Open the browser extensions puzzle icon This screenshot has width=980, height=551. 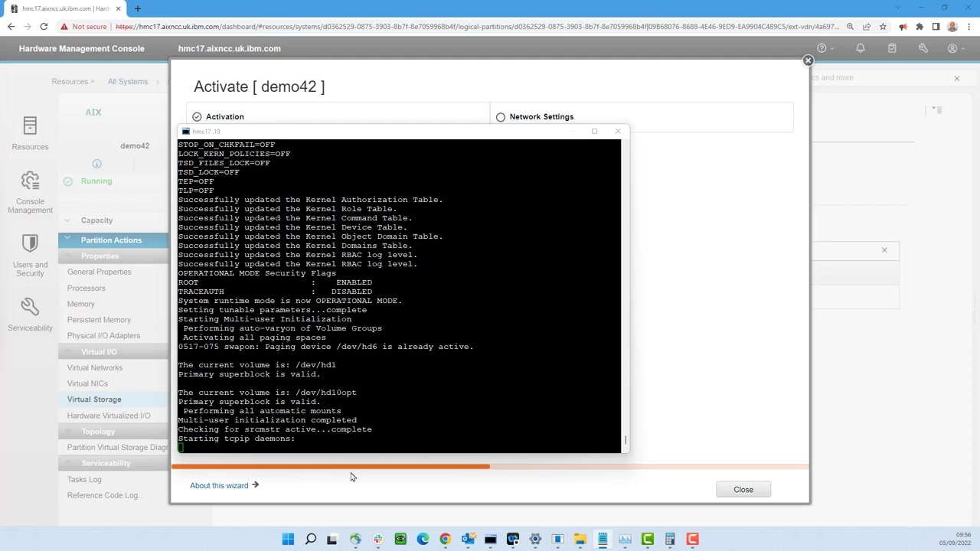920,27
